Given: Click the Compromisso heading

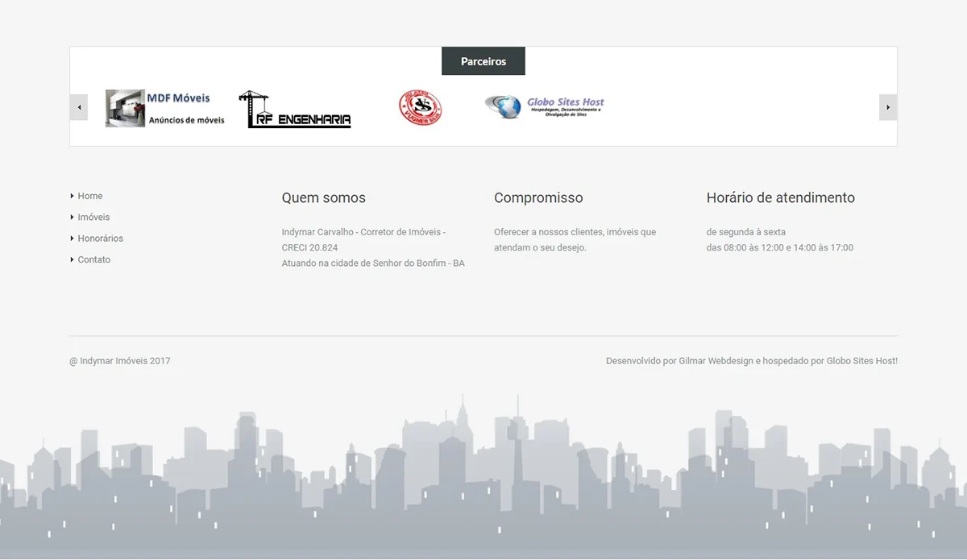Looking at the screenshot, I should [538, 197].
